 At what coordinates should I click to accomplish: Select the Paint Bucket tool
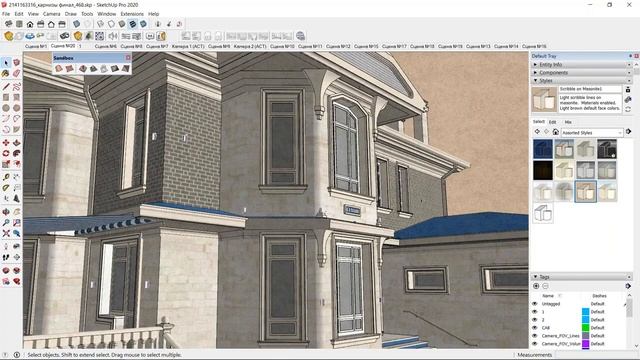coord(6,73)
